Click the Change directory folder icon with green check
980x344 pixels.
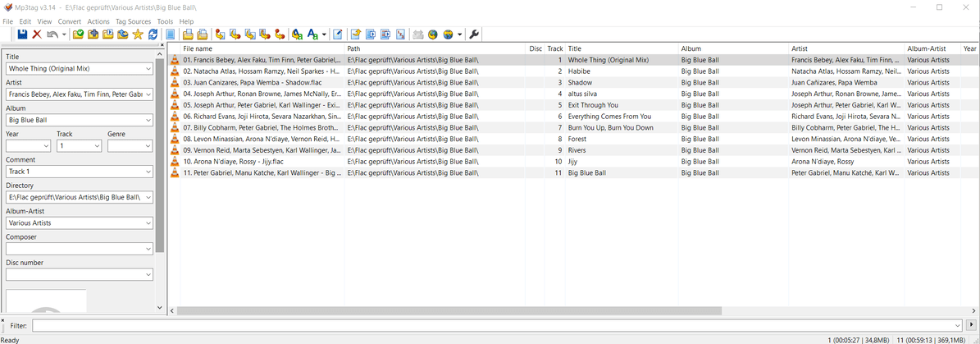coord(78,34)
